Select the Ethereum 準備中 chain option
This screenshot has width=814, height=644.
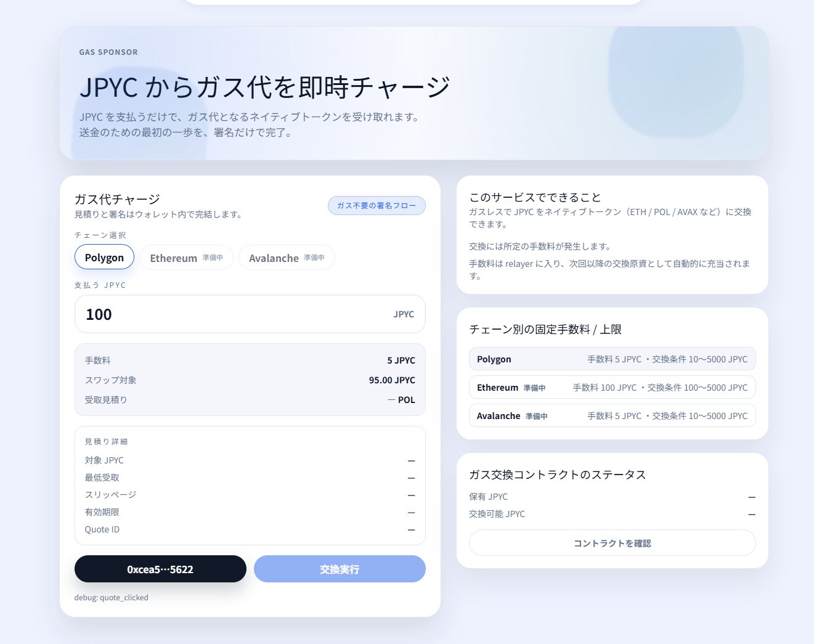tap(186, 258)
